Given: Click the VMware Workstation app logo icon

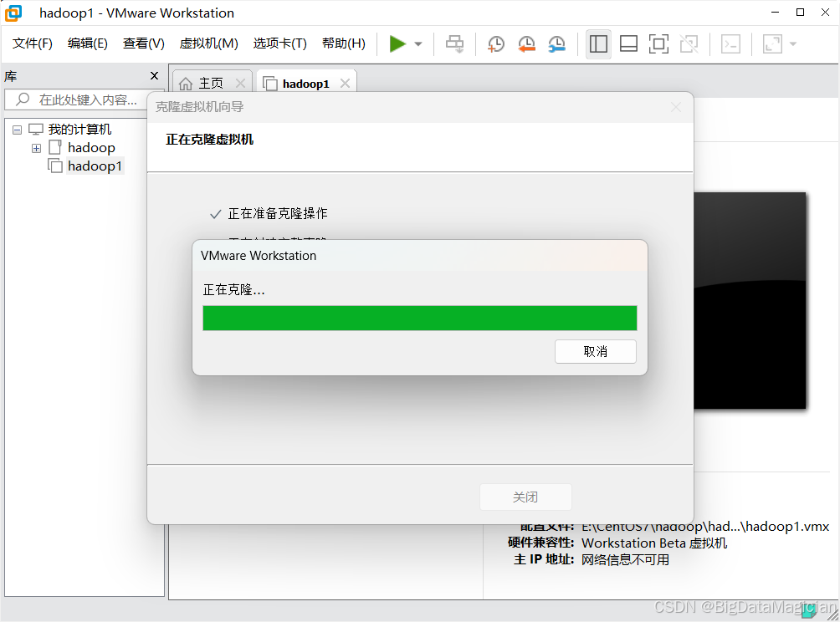Looking at the screenshot, I should (x=13, y=13).
